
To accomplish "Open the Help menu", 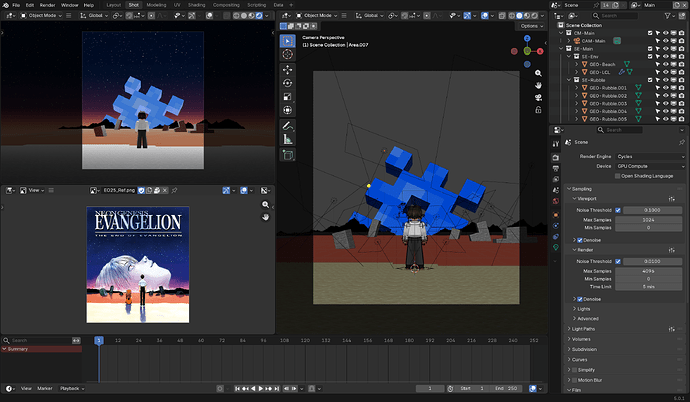I will [x=89, y=5].
